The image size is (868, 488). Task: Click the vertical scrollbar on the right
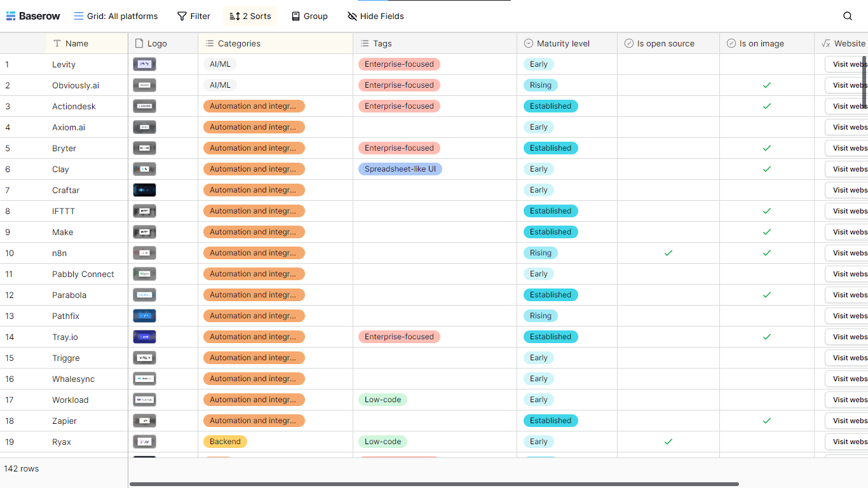[x=864, y=81]
